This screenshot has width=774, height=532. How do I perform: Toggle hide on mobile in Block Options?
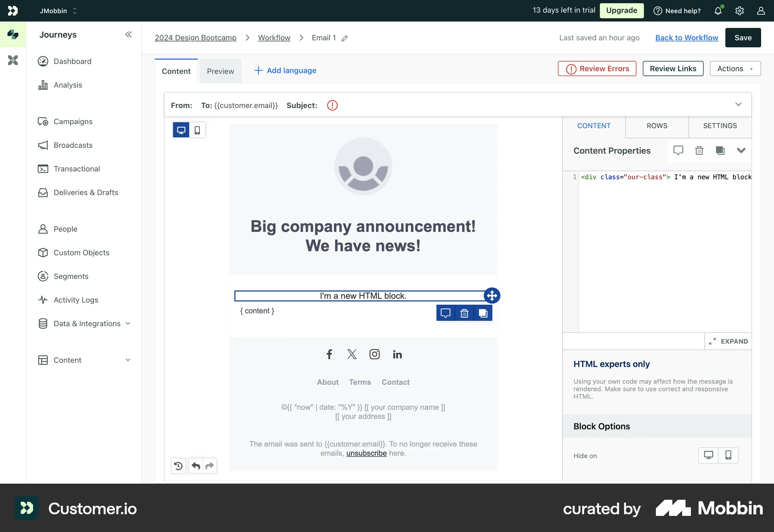click(x=728, y=455)
